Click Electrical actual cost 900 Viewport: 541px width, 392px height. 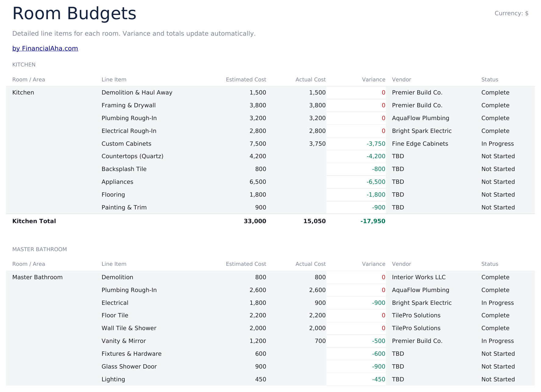pyautogui.click(x=320, y=303)
